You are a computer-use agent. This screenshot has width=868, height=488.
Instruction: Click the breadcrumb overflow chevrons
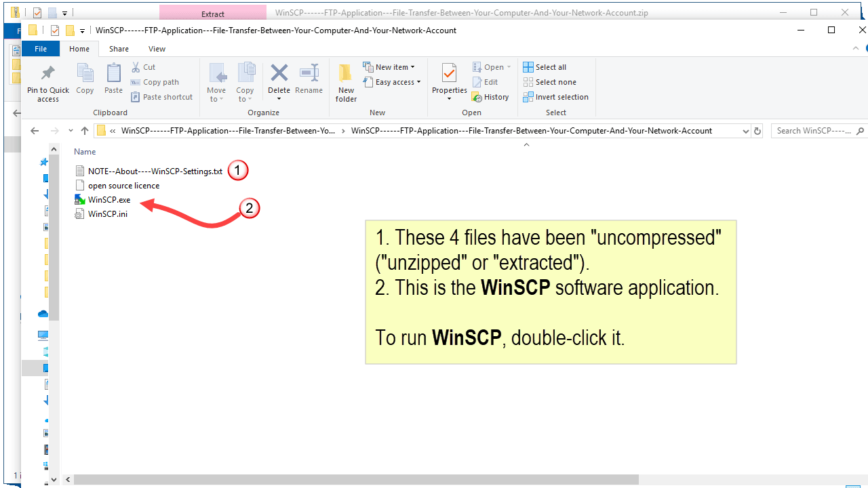click(x=113, y=131)
